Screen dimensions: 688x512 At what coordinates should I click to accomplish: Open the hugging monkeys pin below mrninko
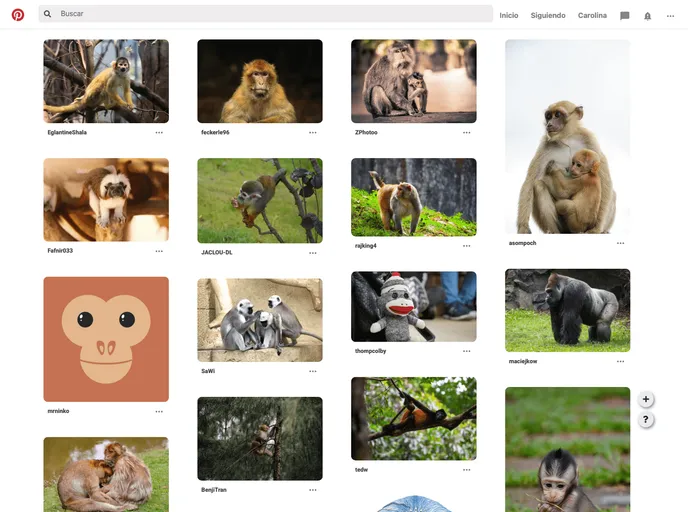106,474
